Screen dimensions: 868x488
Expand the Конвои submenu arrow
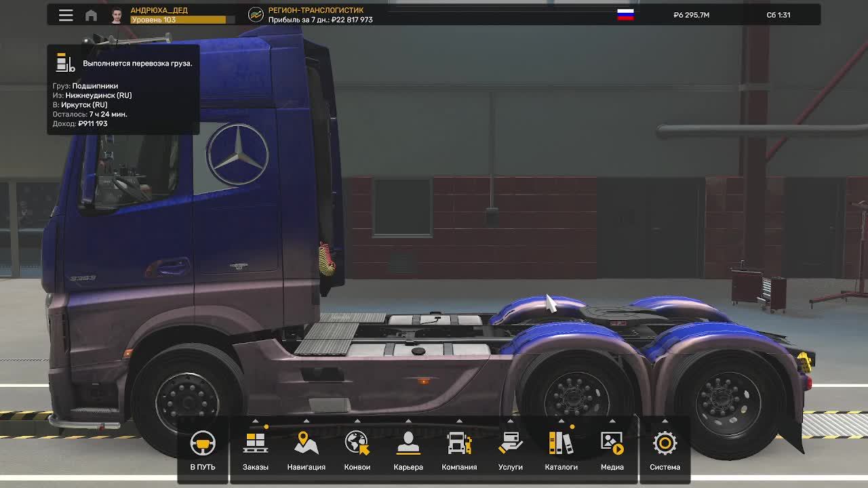pos(357,421)
